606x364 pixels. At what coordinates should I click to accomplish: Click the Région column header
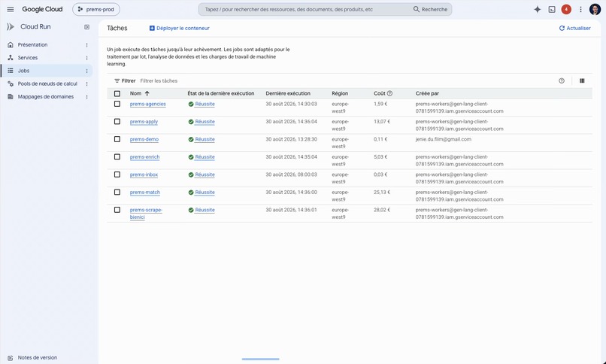tap(340, 93)
